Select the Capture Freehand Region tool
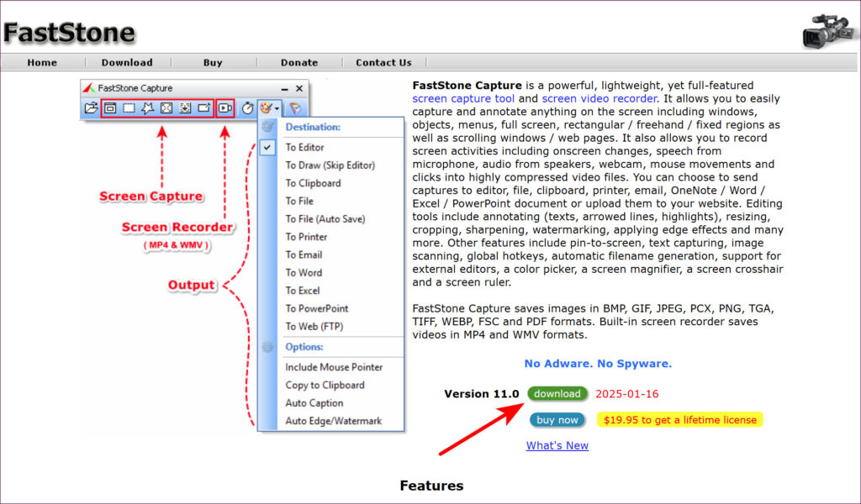Image resolution: width=861 pixels, height=504 pixels. [147, 108]
